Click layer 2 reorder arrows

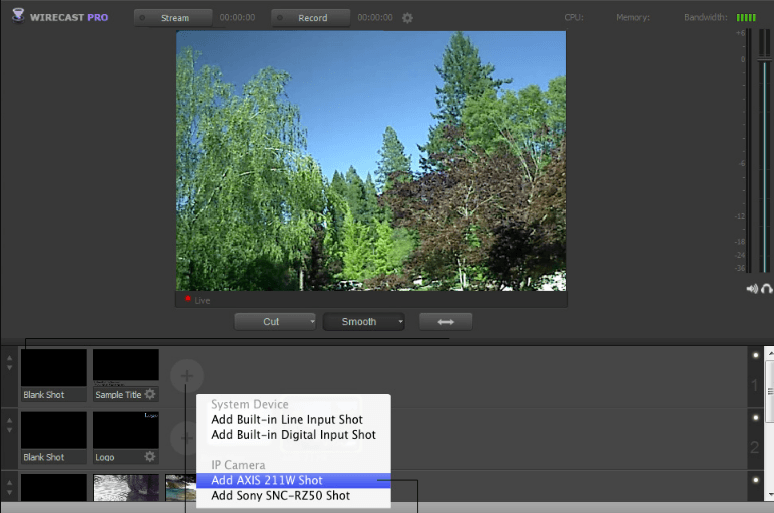pos(9,425)
